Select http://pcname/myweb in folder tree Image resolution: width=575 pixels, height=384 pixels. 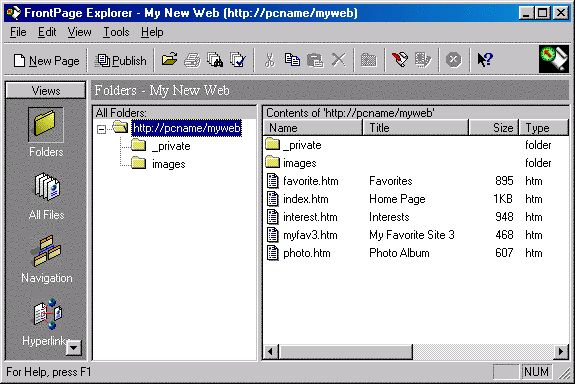[186, 128]
